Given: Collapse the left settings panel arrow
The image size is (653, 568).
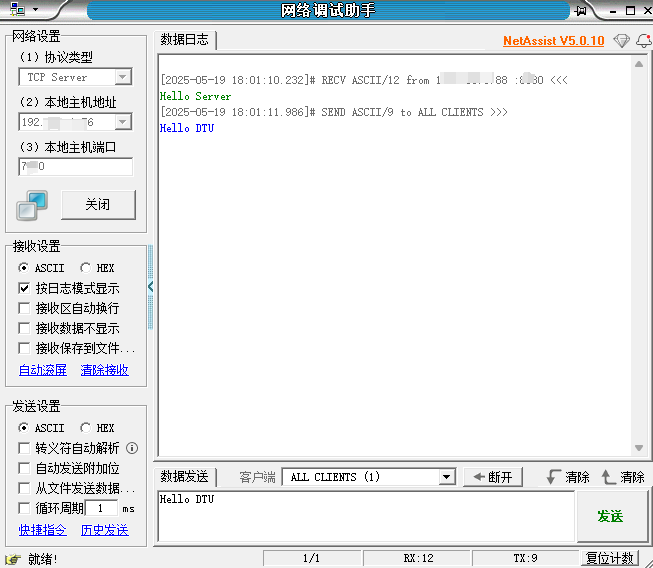Looking at the screenshot, I should click(x=150, y=286).
